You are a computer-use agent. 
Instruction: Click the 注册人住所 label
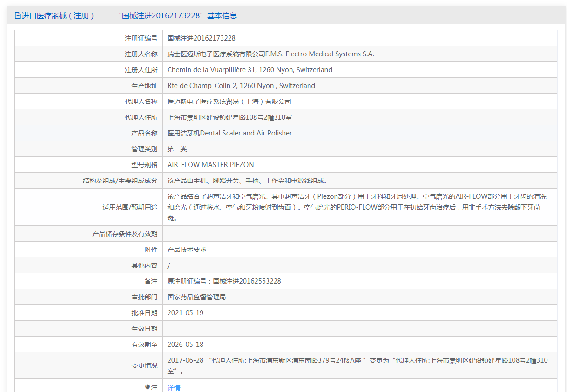(141, 70)
